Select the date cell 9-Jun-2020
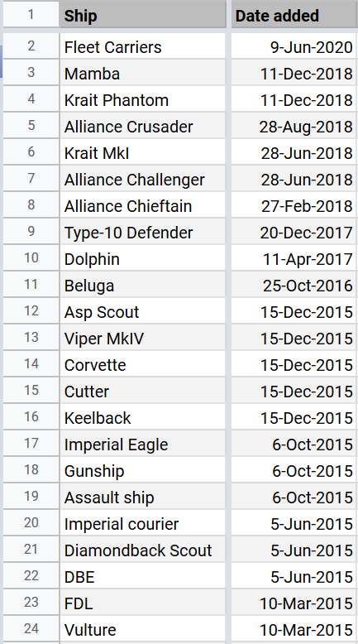Screen dimensions: 358x644 pyautogui.click(x=294, y=46)
